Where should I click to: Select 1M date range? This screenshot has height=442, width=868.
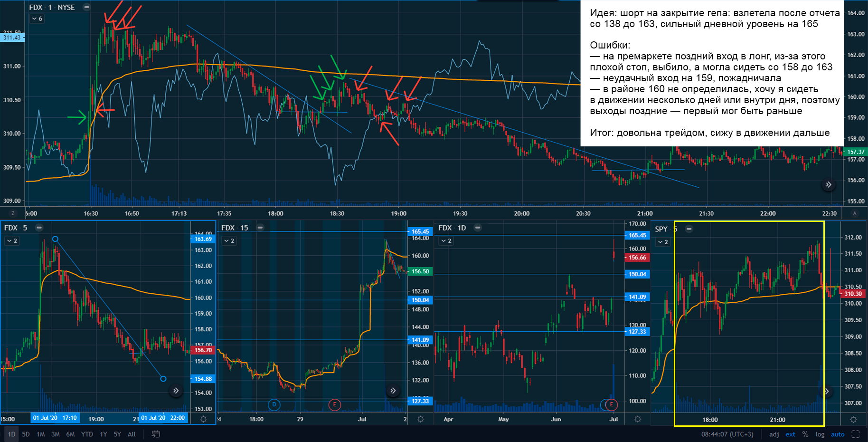coord(41,434)
